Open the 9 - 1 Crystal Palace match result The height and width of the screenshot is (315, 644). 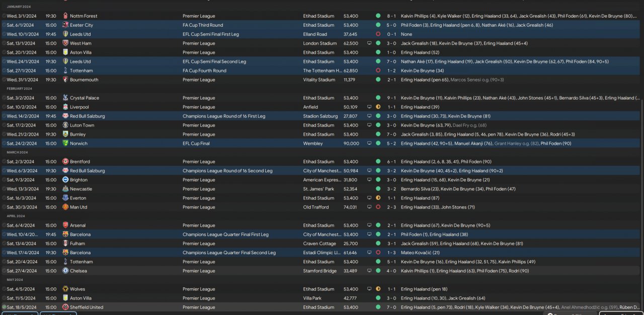point(391,98)
